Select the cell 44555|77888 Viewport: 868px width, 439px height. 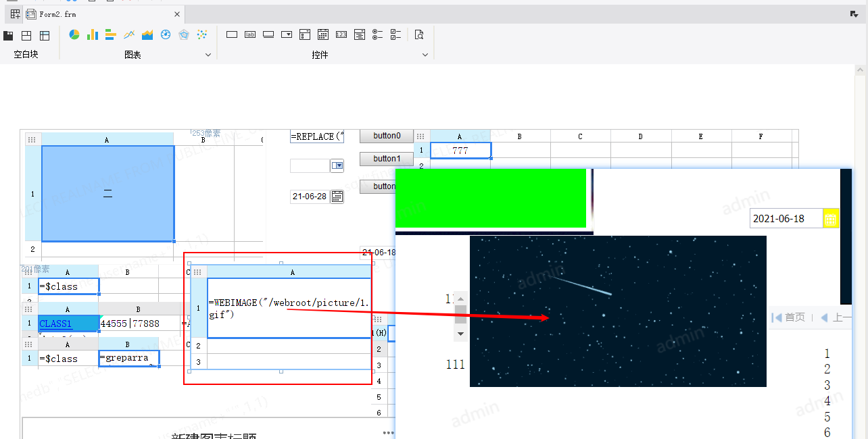[139, 324]
